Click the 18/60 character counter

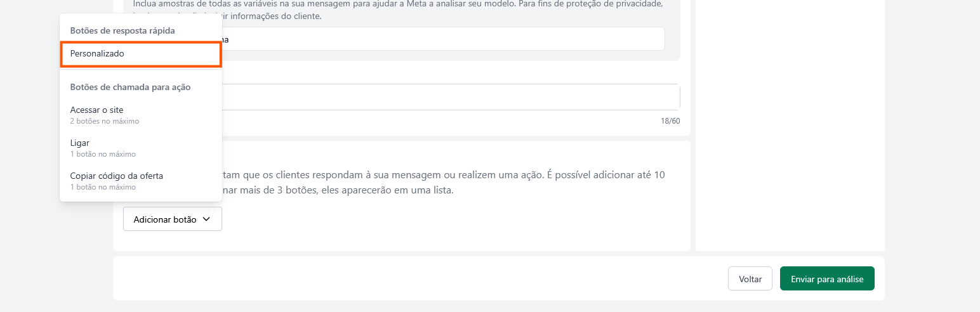pos(670,120)
